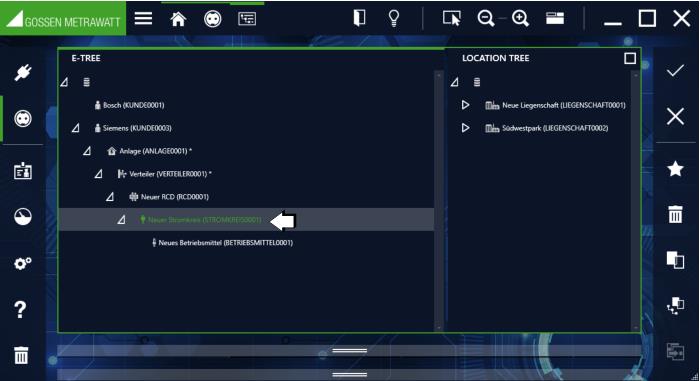Click the greyed move element icon
This screenshot has width=700, height=381.
click(675, 352)
